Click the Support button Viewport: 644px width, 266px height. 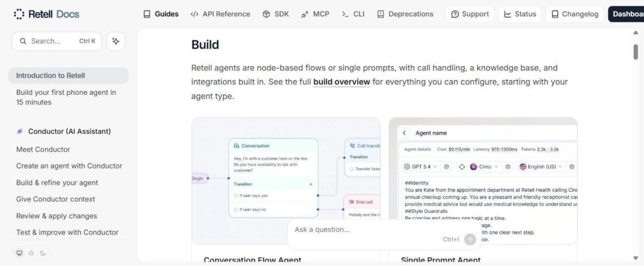point(470,14)
